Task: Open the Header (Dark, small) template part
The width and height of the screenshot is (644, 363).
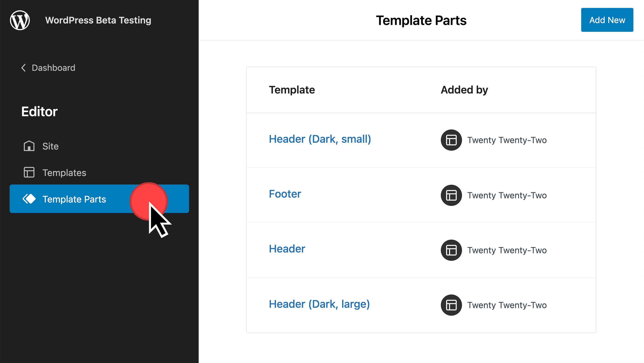Action: (x=320, y=139)
